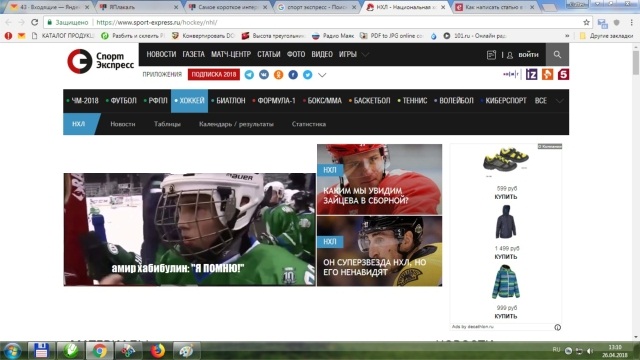Open the Радио Маяк bookmark
The height and width of the screenshot is (360, 640).
coord(333,36)
